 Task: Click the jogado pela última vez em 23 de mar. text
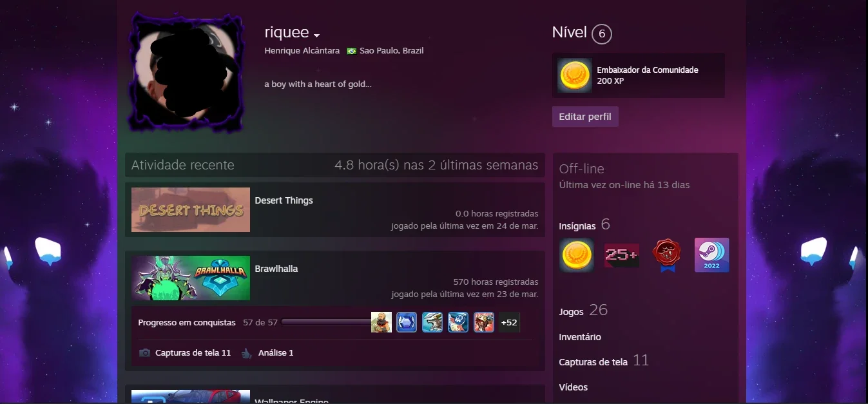(x=465, y=294)
